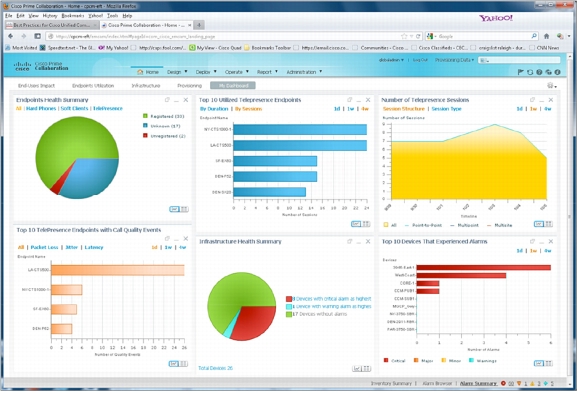The image size is (579, 393).
Task: Click critical alarm count icon in status bar
Action: [503, 383]
